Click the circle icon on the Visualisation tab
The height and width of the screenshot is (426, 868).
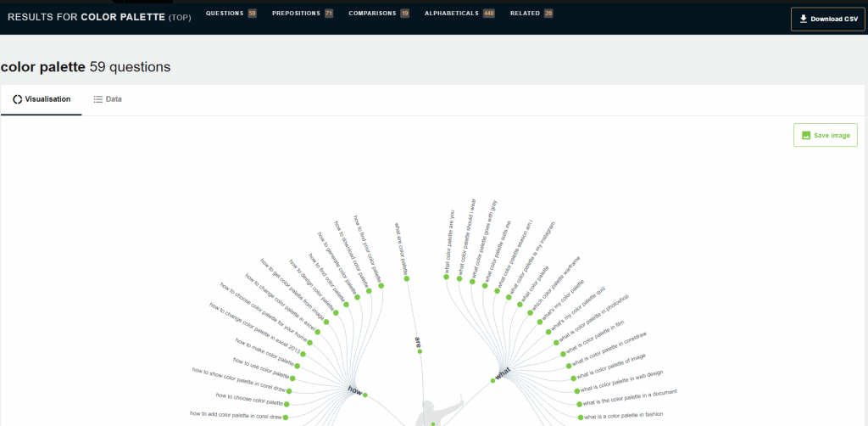click(x=18, y=100)
